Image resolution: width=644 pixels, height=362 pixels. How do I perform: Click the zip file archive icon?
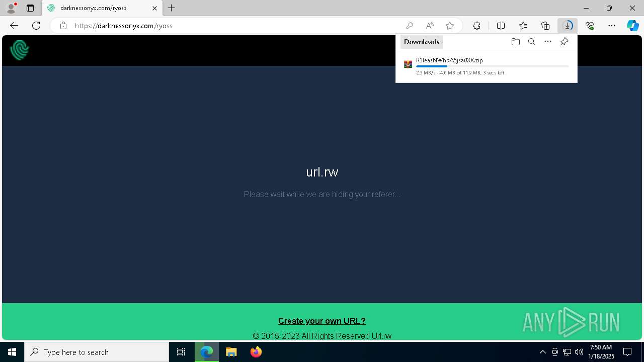(x=408, y=64)
